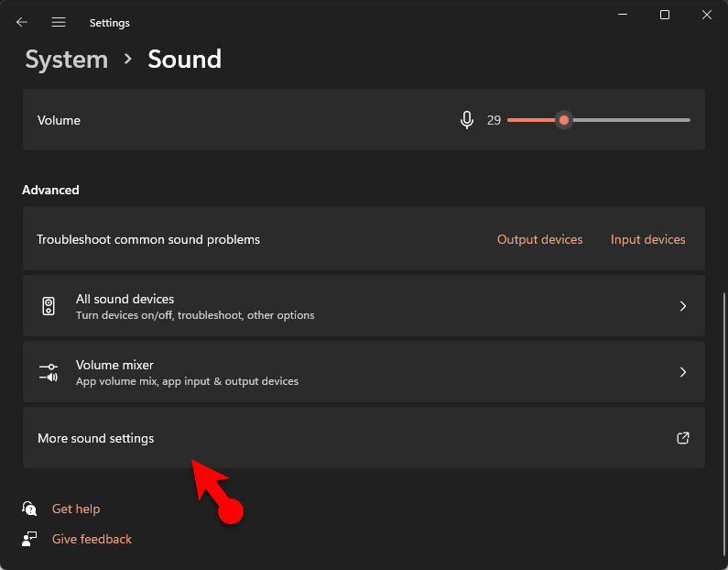Click the 'All sound devices' title text
The image size is (728, 570).
click(x=125, y=299)
